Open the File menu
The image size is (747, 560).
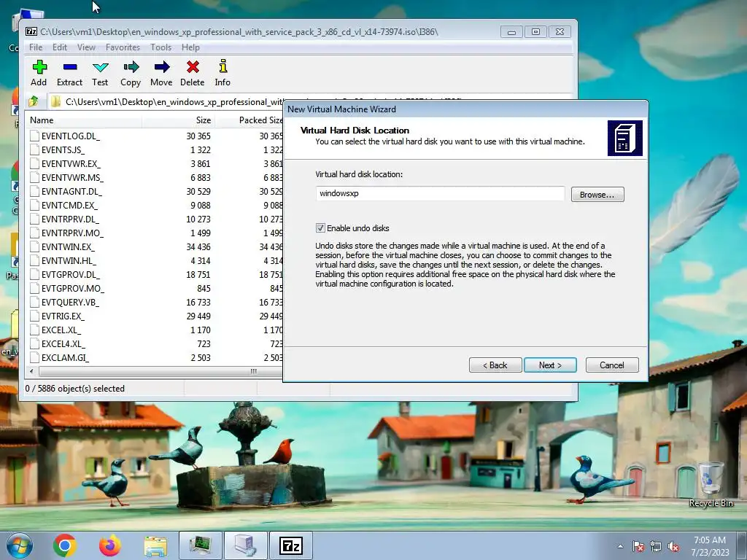pyautogui.click(x=36, y=47)
